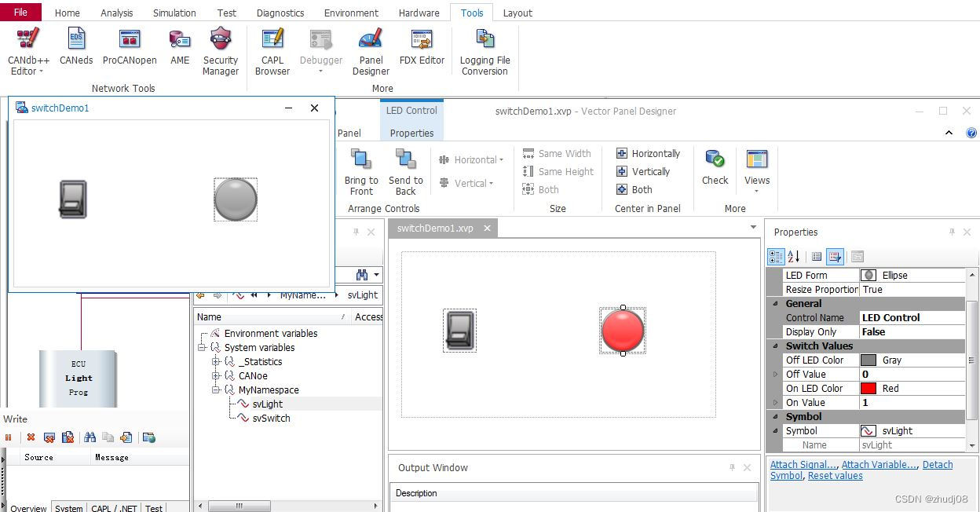
Task: Collapse the MyNamespace tree node
Action: click(216, 390)
